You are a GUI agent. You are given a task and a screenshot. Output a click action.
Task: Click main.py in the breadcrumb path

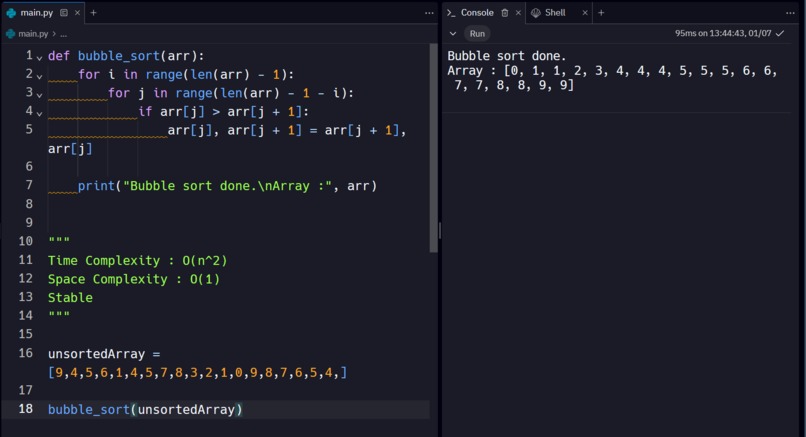pos(33,34)
